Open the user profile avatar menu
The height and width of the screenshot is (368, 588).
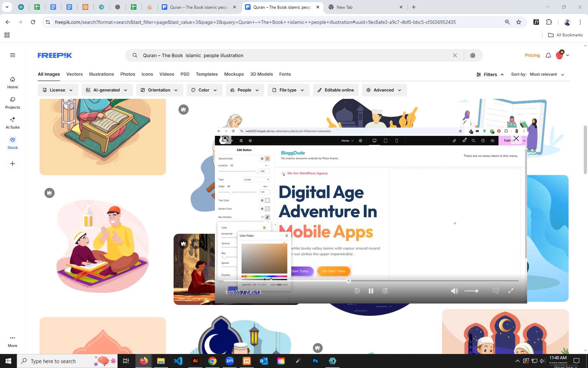coord(562,55)
